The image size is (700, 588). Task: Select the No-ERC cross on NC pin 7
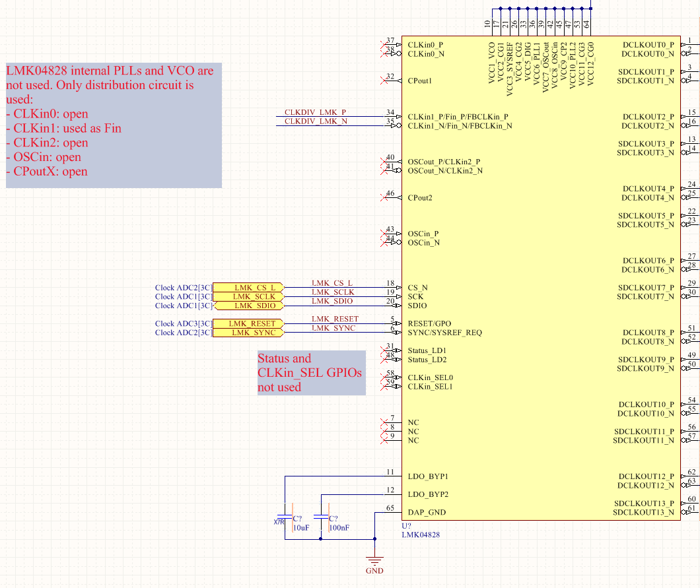(x=385, y=422)
